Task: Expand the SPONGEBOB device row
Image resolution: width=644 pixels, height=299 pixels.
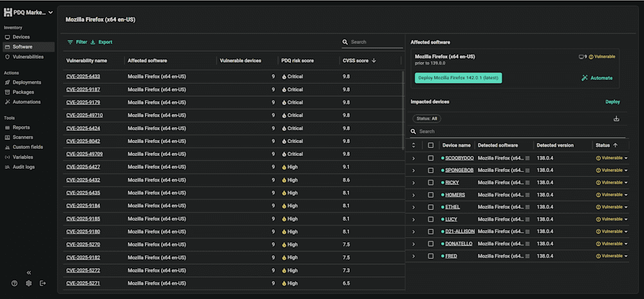Action: (413, 171)
